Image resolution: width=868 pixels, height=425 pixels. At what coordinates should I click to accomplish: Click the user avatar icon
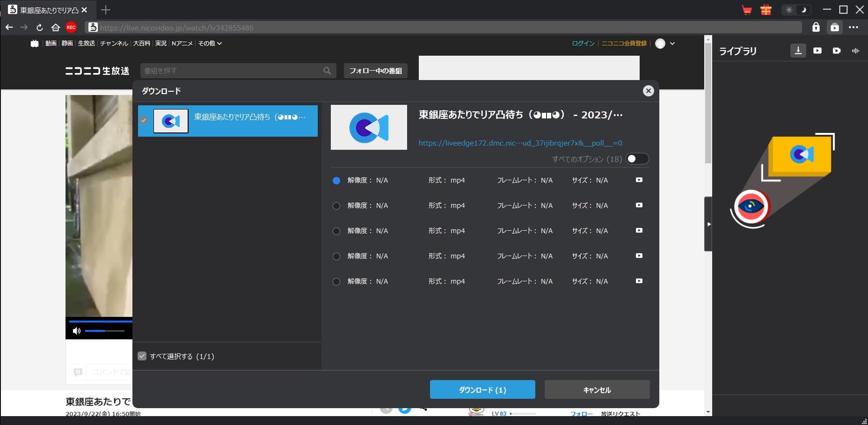[x=660, y=44]
